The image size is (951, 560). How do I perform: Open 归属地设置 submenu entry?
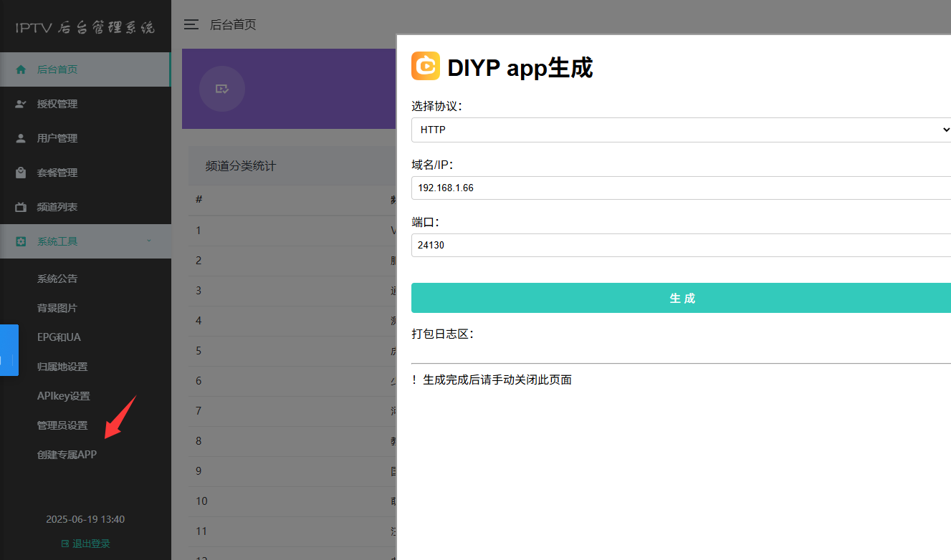[x=62, y=367]
